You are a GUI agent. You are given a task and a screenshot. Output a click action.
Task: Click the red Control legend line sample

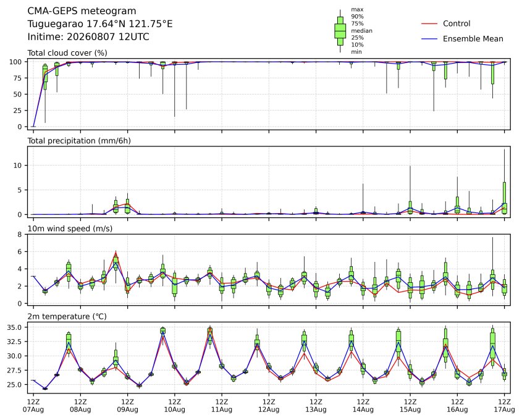point(429,24)
